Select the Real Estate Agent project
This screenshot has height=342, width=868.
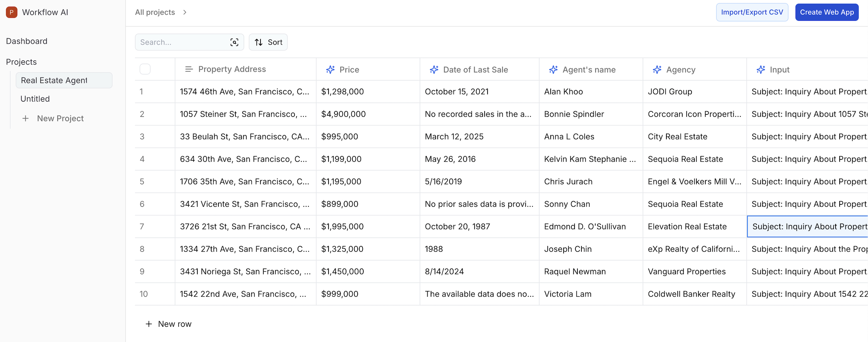64,80
